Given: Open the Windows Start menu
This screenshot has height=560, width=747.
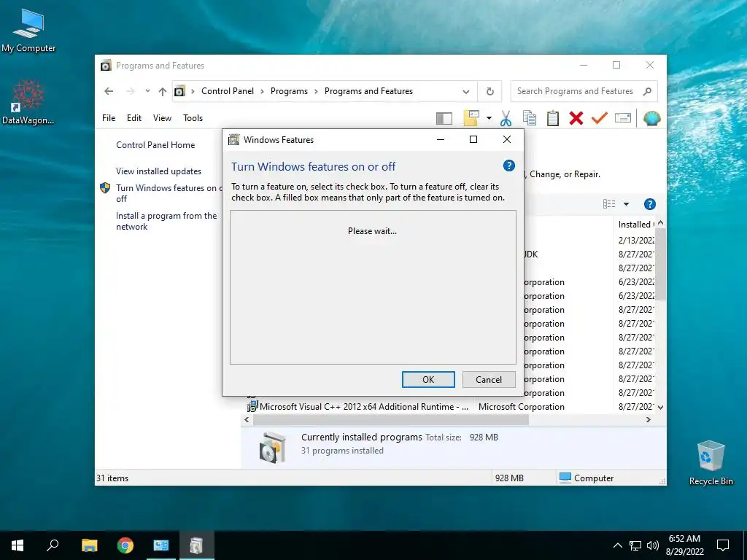Looking at the screenshot, I should coord(18,545).
